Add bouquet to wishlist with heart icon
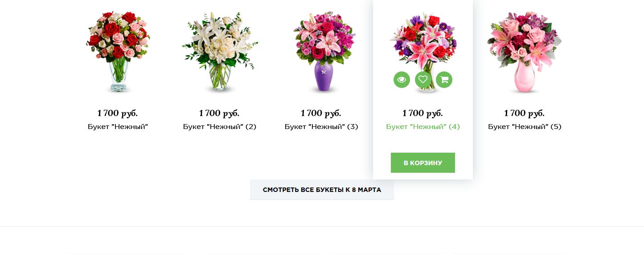This screenshot has height=254, width=644. pos(423,80)
